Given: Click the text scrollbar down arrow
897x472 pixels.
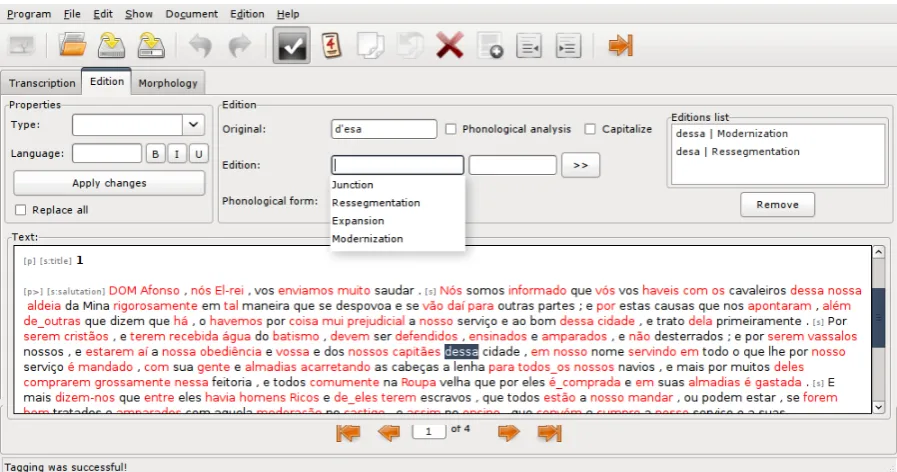Looking at the screenshot, I should (879, 407).
